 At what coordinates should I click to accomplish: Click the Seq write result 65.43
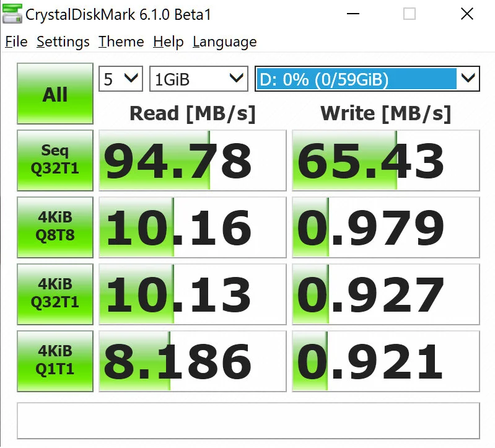385,160
